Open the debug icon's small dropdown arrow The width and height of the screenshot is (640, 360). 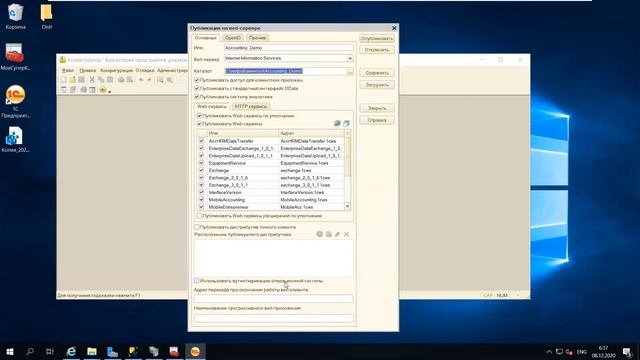tap(110, 91)
